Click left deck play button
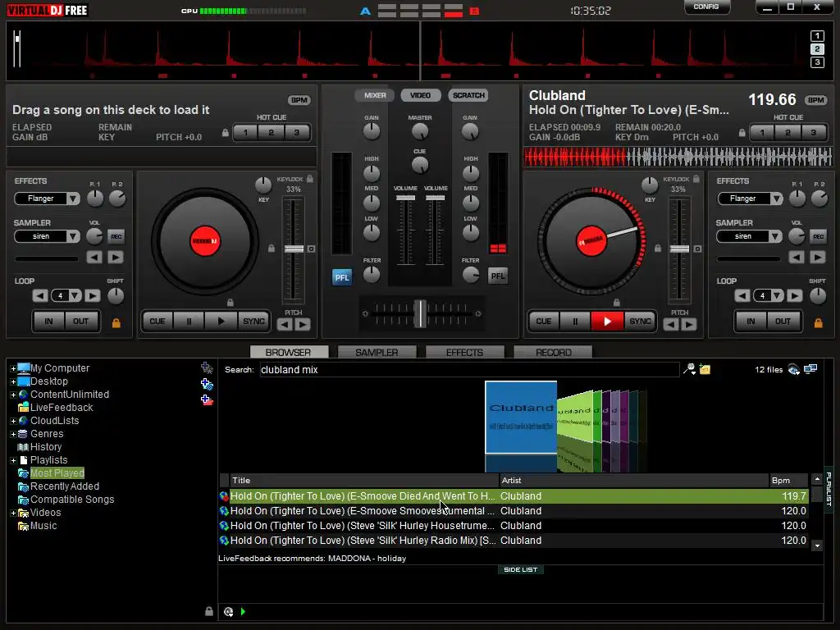The height and width of the screenshot is (630, 840). click(x=221, y=322)
